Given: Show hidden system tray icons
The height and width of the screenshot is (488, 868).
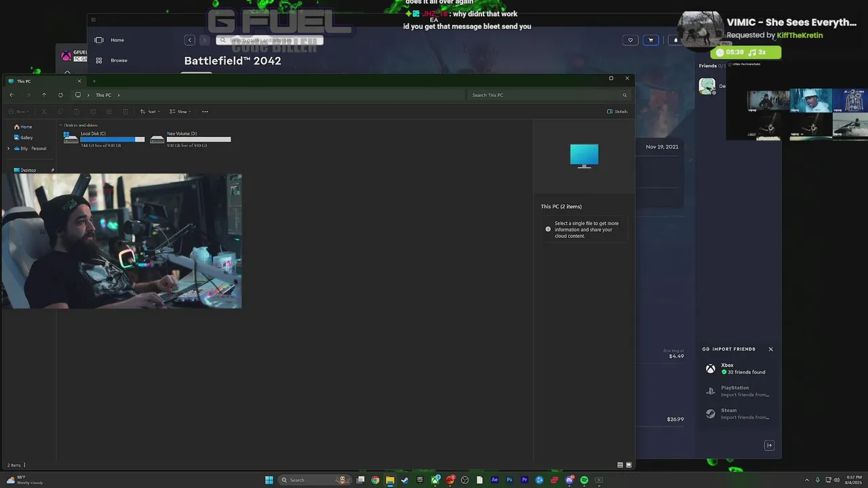Looking at the screenshot, I should (x=806, y=480).
